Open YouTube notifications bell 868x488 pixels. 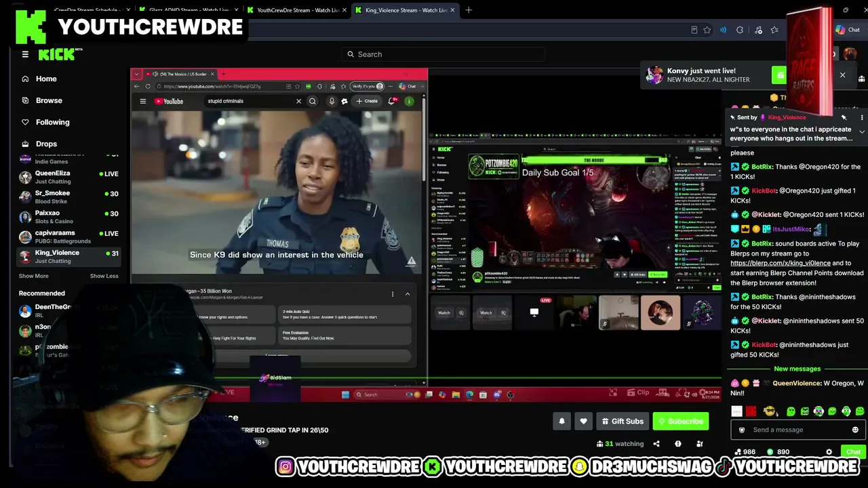pyautogui.click(x=392, y=101)
